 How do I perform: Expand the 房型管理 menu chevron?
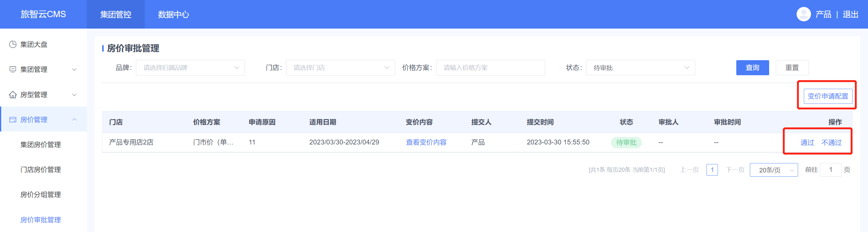(x=74, y=95)
